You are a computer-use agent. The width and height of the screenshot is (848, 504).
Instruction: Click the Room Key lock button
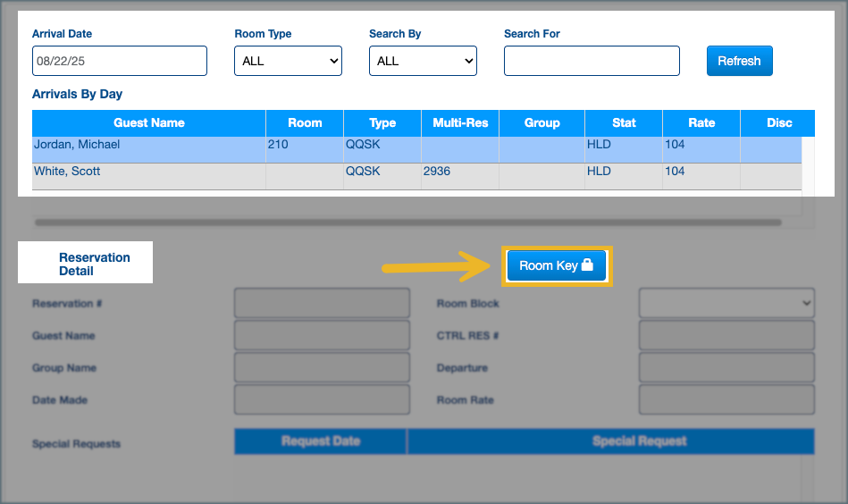(557, 265)
